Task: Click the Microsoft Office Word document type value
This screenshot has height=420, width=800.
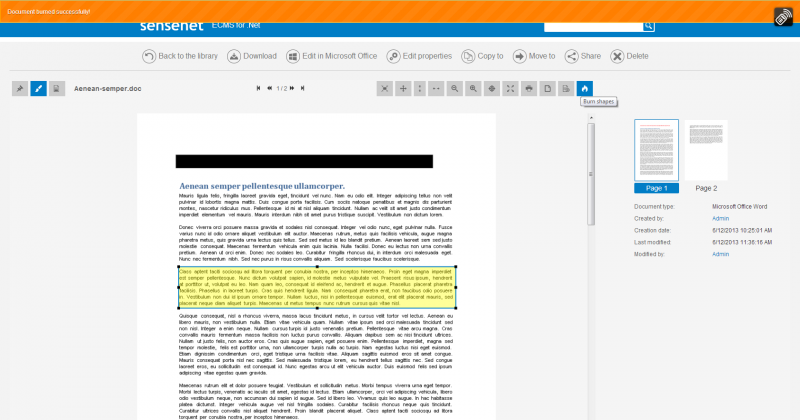Action: [740, 207]
